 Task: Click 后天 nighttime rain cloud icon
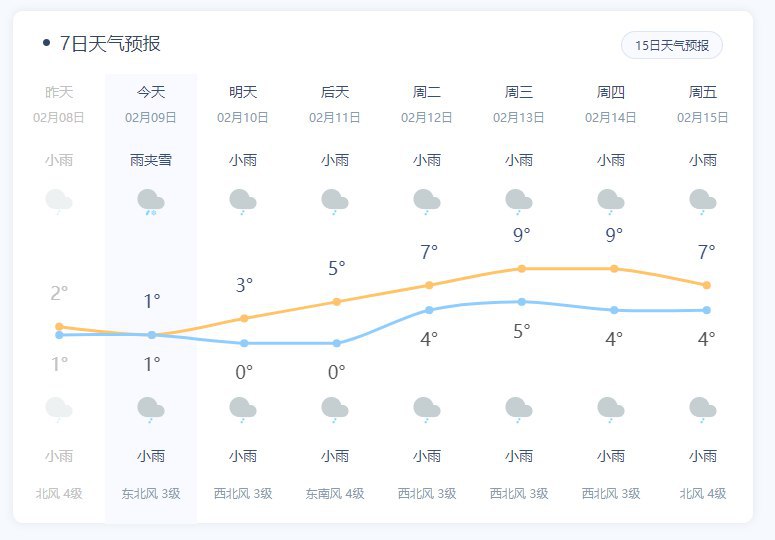tap(335, 408)
